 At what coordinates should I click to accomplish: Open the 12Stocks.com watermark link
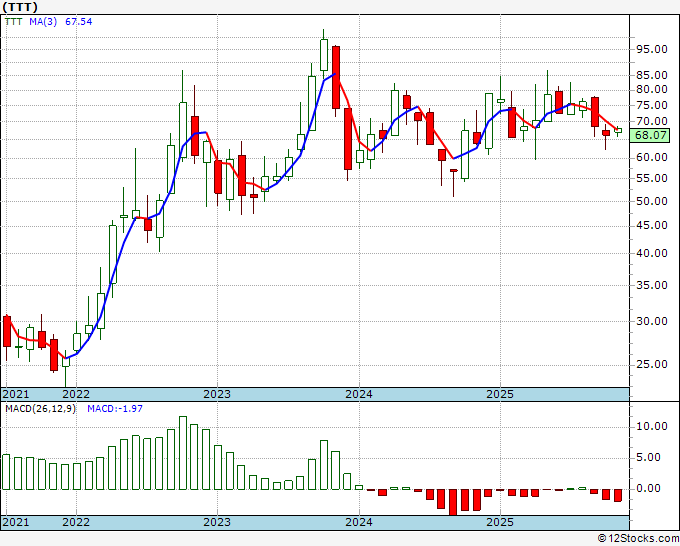(637, 538)
